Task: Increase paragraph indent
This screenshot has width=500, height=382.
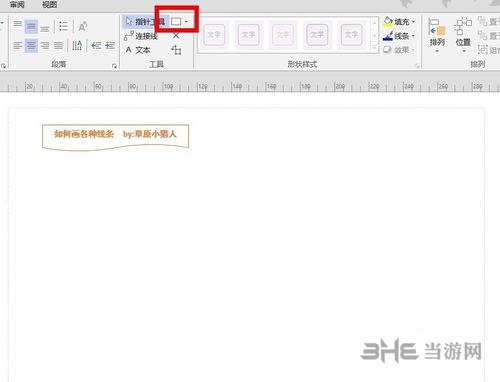Action: pos(110,45)
